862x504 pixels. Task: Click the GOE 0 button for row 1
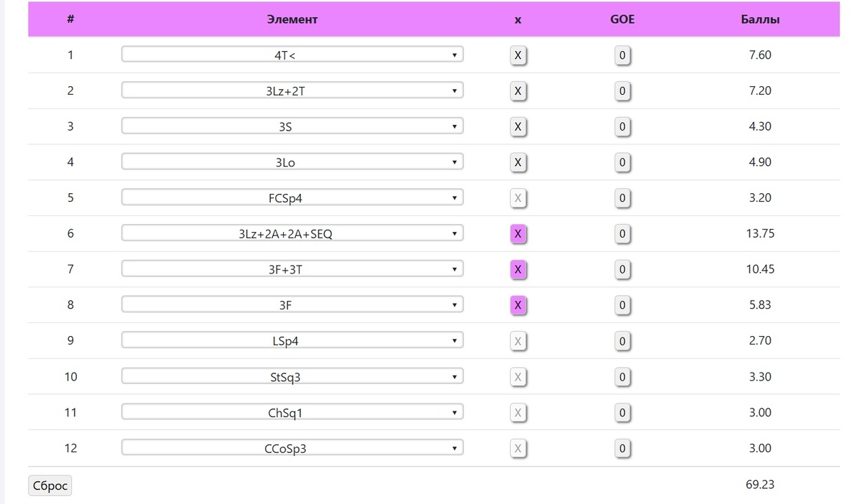click(623, 55)
